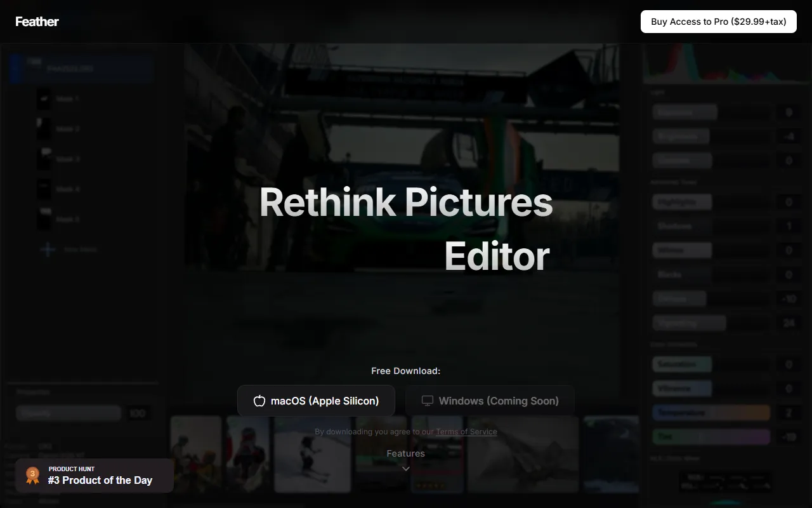The image size is (812, 508).
Task: Click the Features label
Action: (406, 453)
